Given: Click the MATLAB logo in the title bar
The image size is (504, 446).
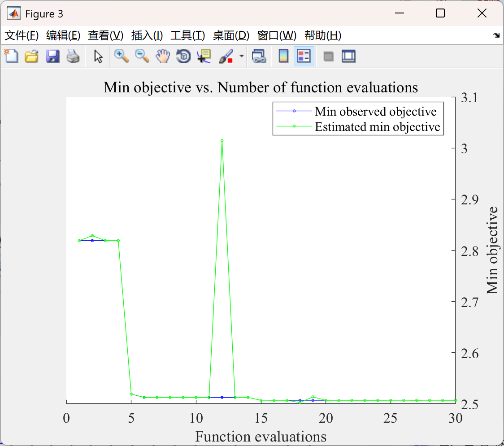Looking at the screenshot, I should [14, 13].
